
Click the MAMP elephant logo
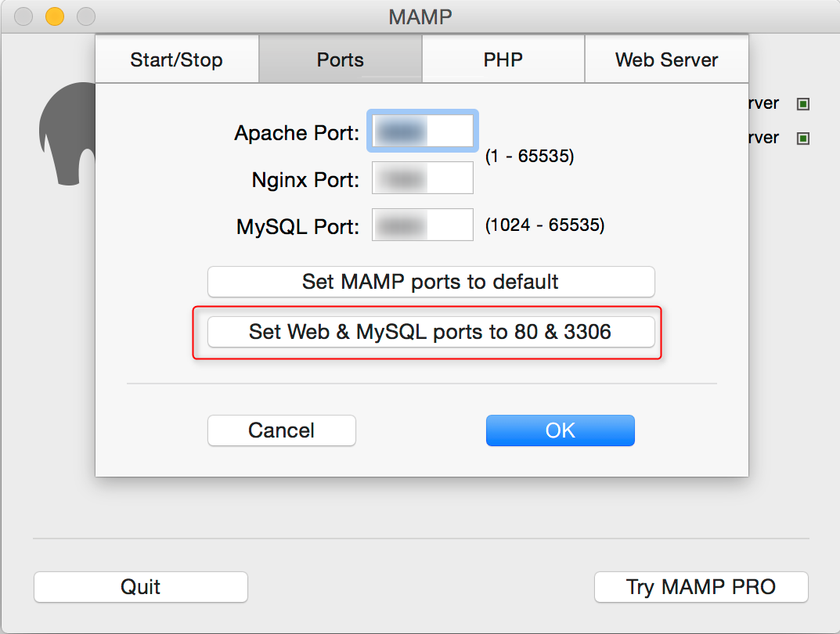coord(67,134)
